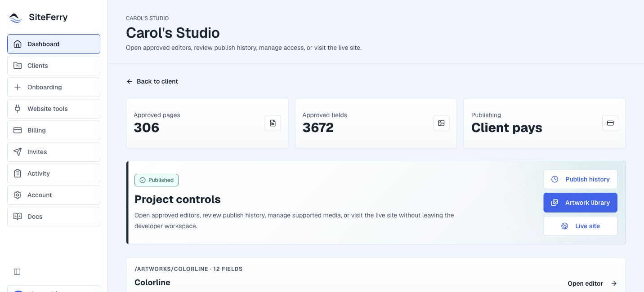Go Back to client
The image size is (644, 292).
click(x=152, y=81)
